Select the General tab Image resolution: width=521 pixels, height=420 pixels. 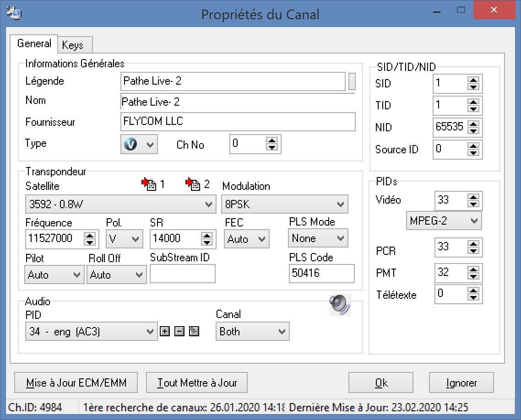point(34,43)
